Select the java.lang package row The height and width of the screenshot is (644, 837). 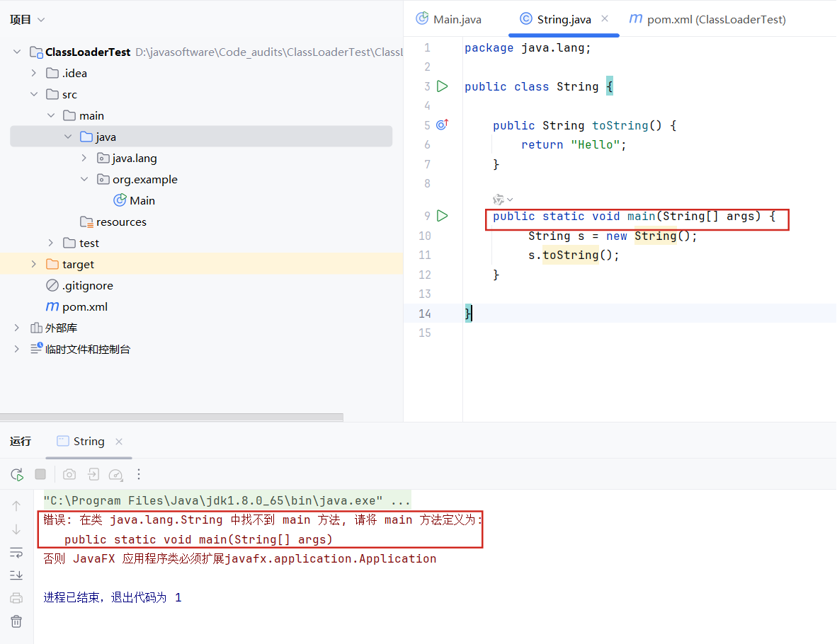point(201,158)
